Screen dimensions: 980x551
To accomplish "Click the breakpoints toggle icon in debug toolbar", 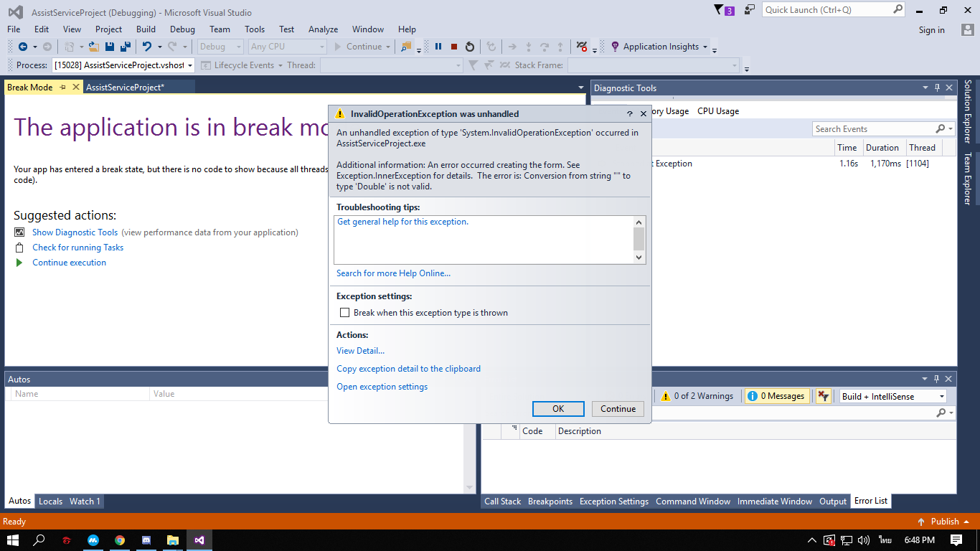I will tap(582, 47).
